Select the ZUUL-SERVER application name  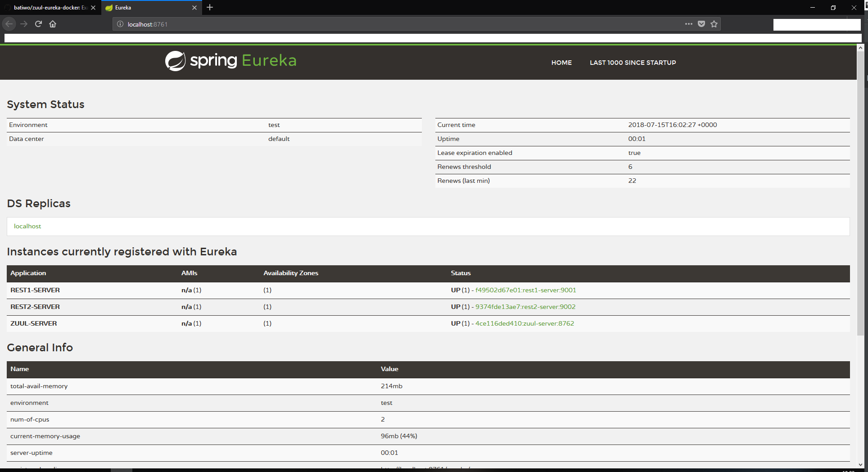coord(34,323)
